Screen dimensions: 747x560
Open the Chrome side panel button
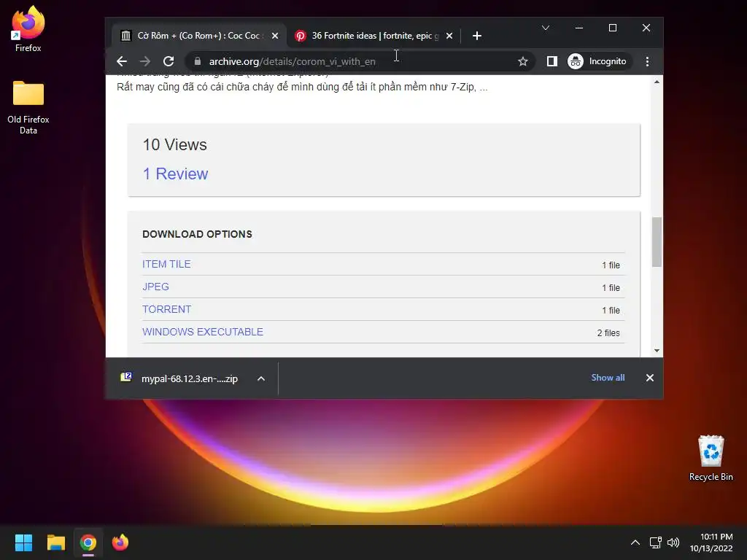551,61
